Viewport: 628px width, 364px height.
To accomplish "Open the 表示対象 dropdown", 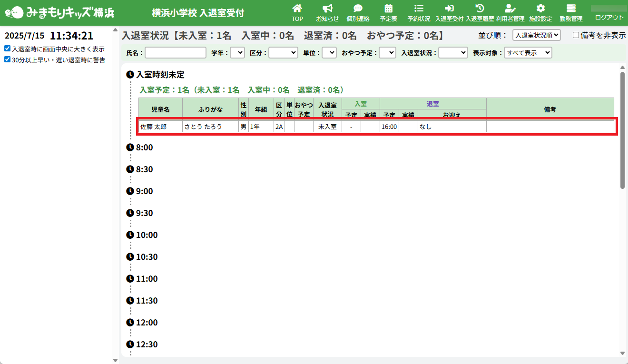I will pyautogui.click(x=528, y=53).
